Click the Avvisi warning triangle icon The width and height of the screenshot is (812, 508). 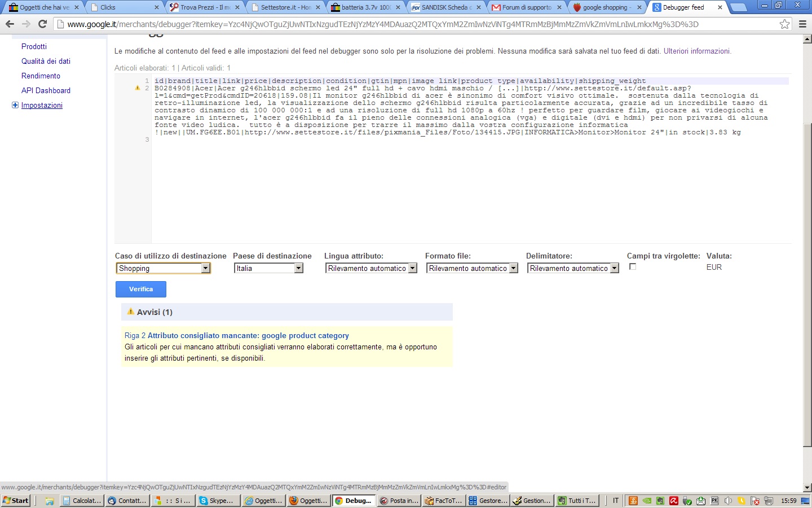(131, 312)
